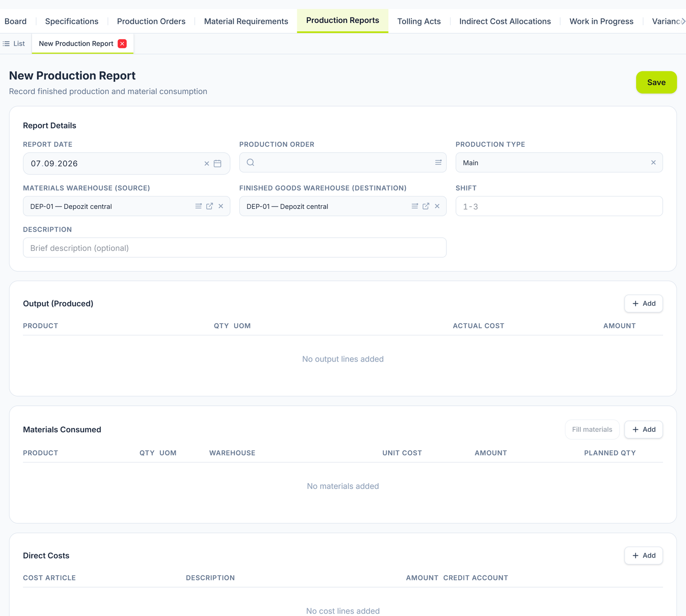The height and width of the screenshot is (616, 686).
Task: Save the new production report
Action: tap(656, 82)
